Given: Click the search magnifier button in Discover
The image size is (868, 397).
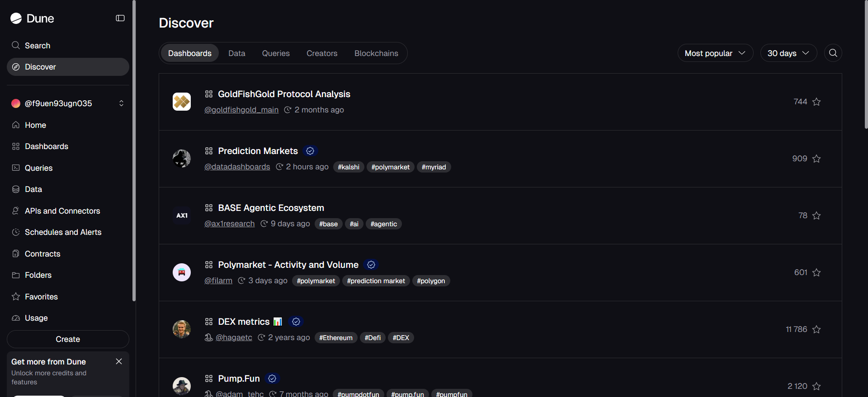Looking at the screenshot, I should coord(833,53).
